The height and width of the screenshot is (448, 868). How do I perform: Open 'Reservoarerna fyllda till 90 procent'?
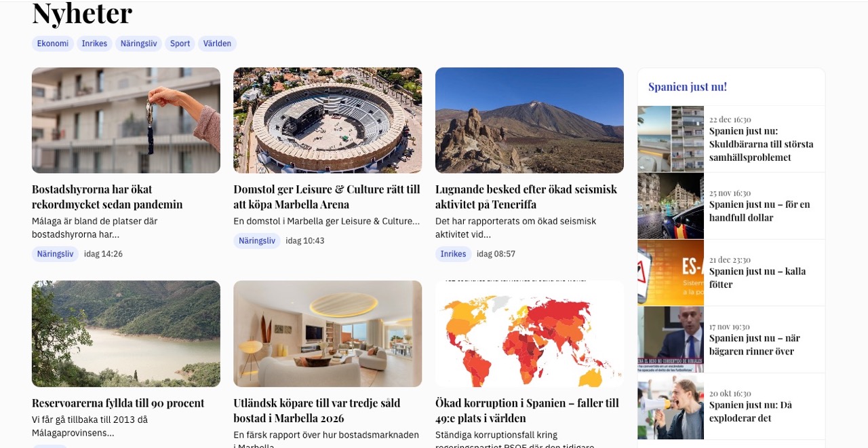(x=118, y=403)
